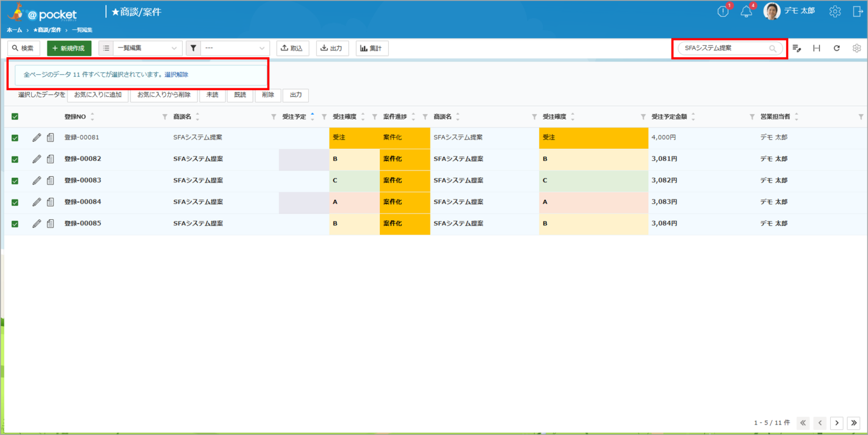Click the bell notifications icon
868x435 pixels.
[746, 12]
